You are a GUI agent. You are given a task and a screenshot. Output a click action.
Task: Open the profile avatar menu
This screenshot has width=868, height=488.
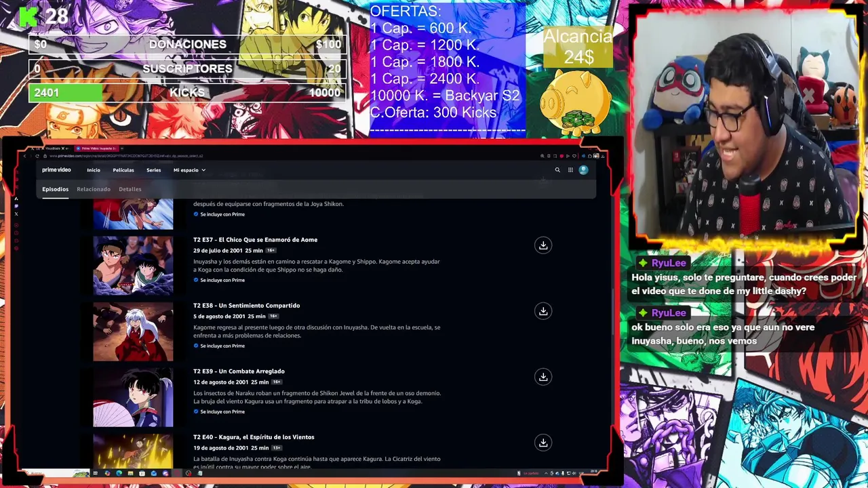tap(584, 170)
